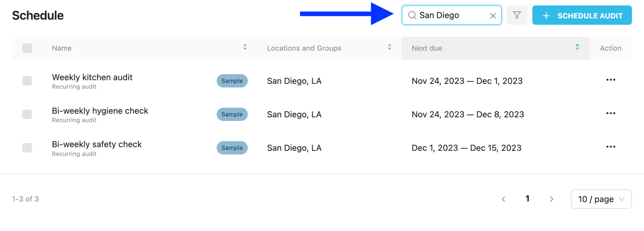Open actions menu for Weekly kitchen audit
The image size is (644, 231).
pyautogui.click(x=611, y=80)
